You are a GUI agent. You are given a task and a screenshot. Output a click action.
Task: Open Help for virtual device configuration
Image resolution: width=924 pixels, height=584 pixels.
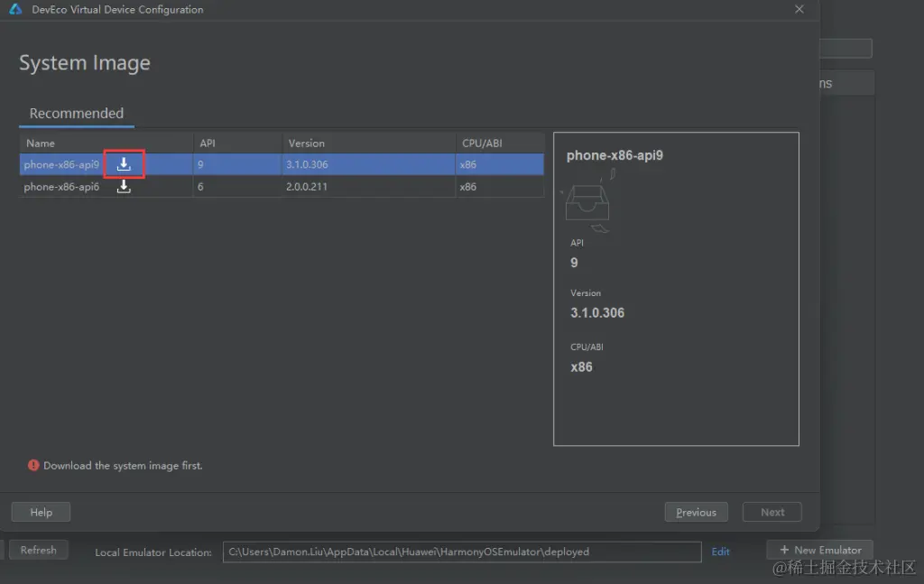click(x=41, y=512)
